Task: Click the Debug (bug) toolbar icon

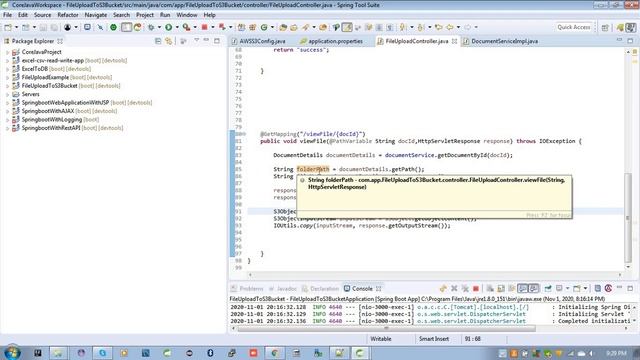Action: click(x=151, y=27)
